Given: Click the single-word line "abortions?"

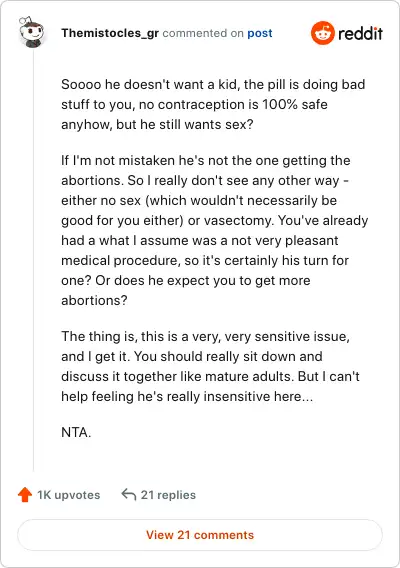Looking at the screenshot, I should (94, 300).
